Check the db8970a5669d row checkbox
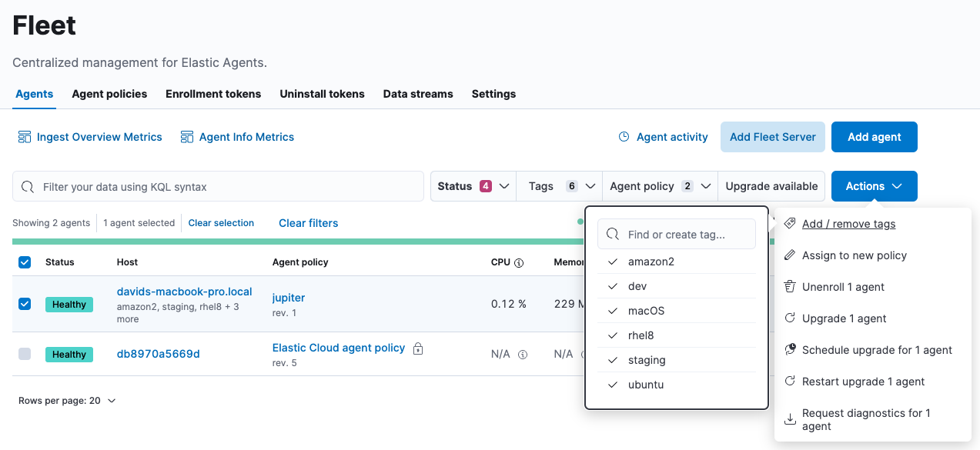This screenshot has width=980, height=450. (25, 354)
